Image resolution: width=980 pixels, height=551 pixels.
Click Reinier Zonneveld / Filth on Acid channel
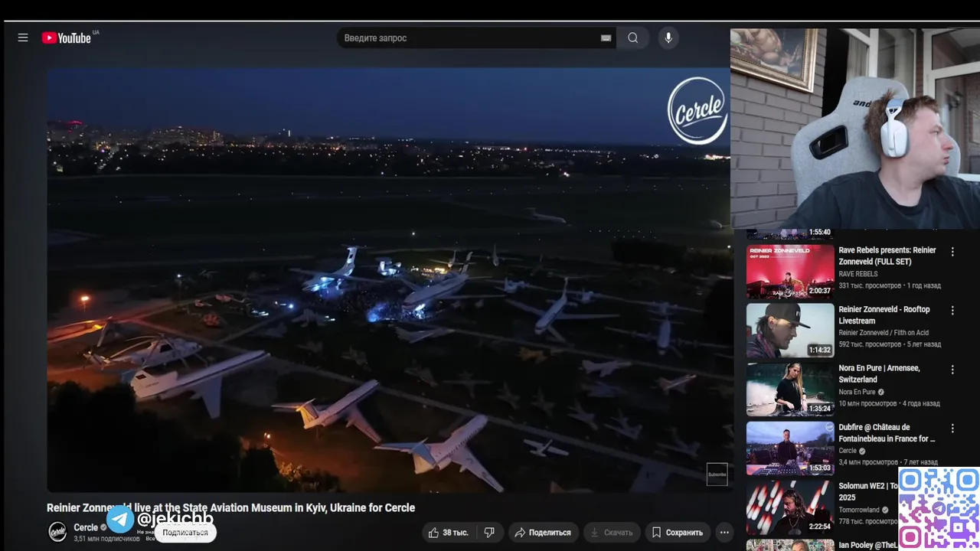[x=884, y=333]
